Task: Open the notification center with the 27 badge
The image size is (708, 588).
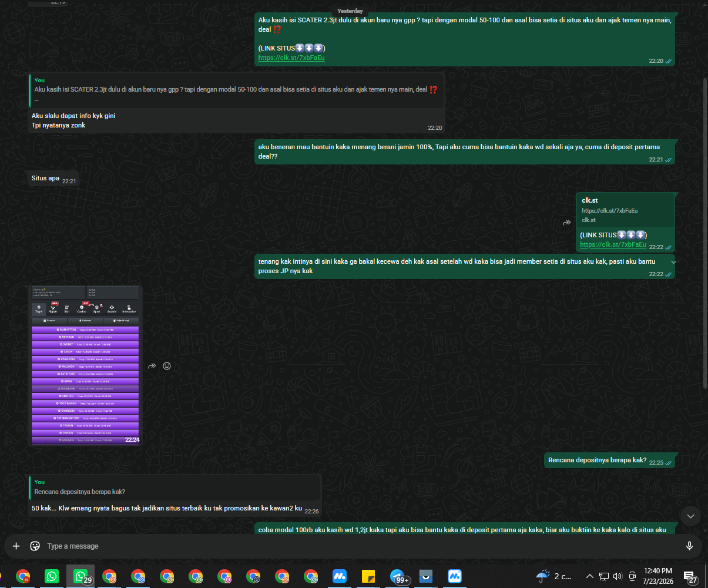Action: coord(689,576)
